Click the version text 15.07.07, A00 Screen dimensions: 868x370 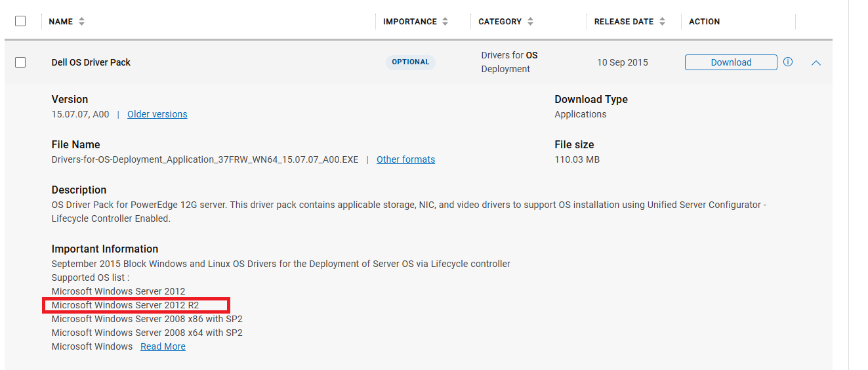[81, 114]
